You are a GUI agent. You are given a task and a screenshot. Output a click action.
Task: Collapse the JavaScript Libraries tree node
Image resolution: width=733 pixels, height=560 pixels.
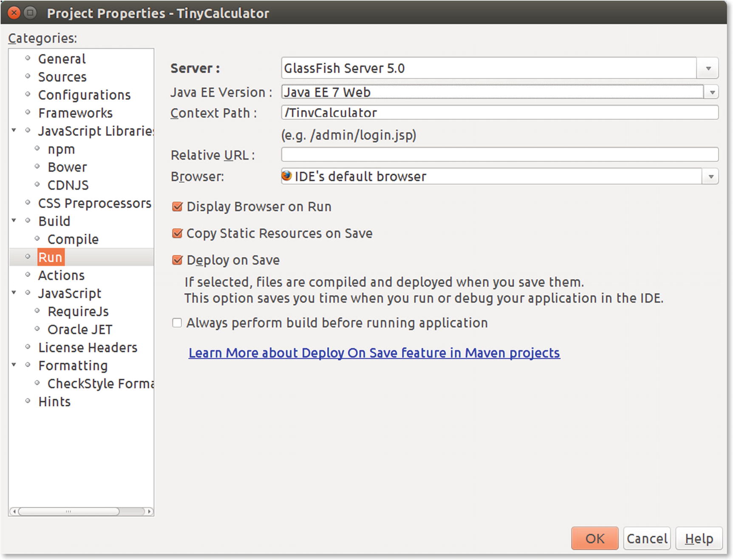[14, 130]
